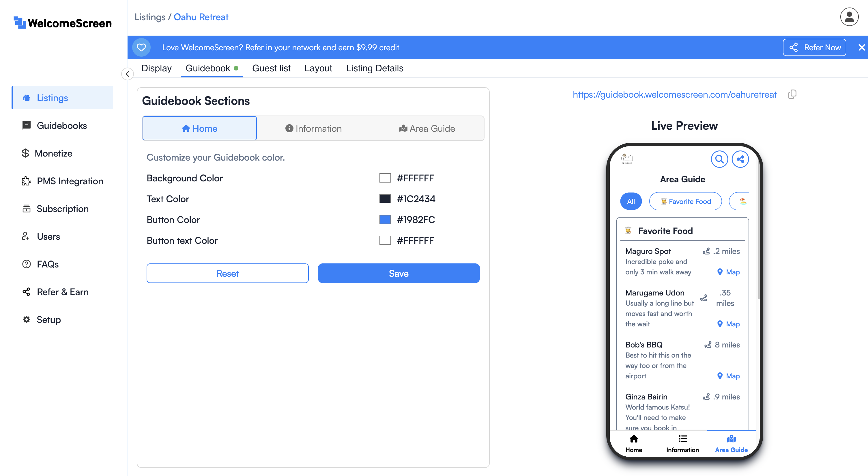
Task: Switch to the Guest list tab
Action: pyautogui.click(x=271, y=68)
